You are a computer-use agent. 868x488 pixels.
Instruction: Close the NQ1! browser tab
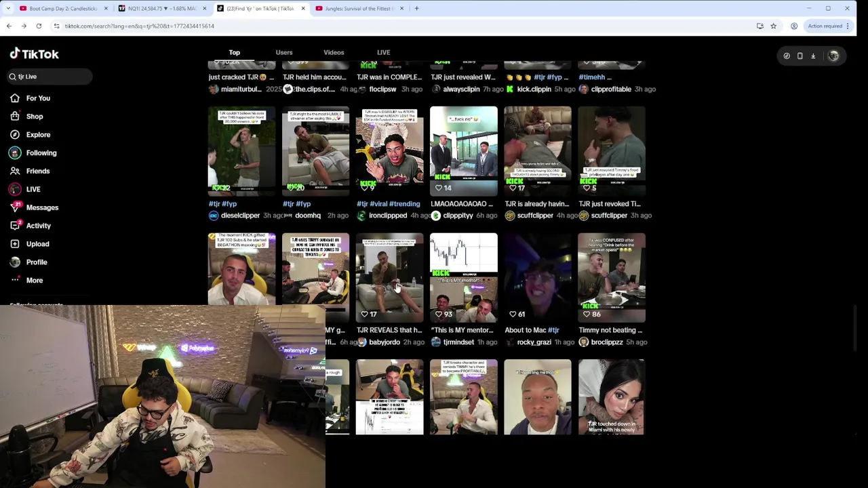click(x=204, y=8)
